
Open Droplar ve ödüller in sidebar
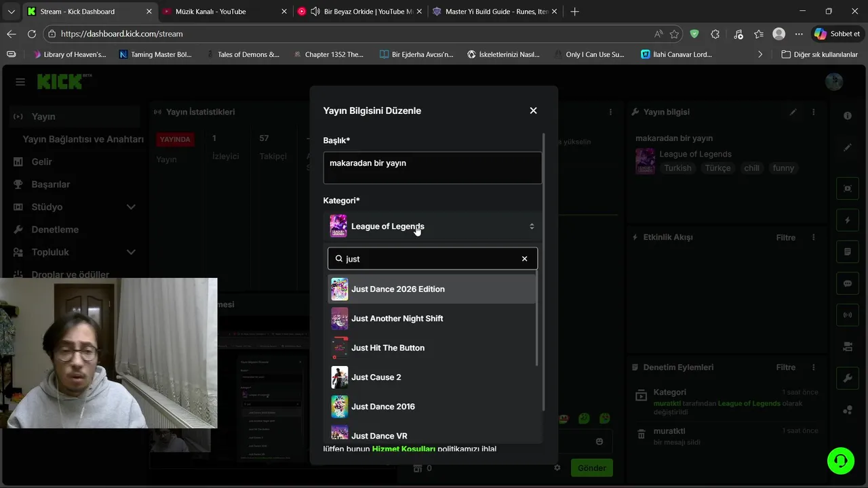click(x=75, y=274)
